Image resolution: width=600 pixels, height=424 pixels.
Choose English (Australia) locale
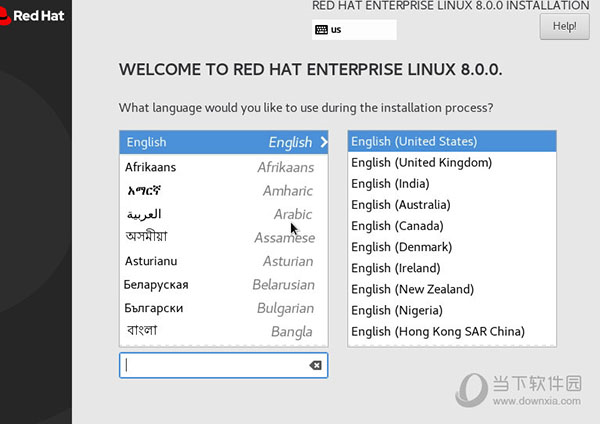(452, 205)
